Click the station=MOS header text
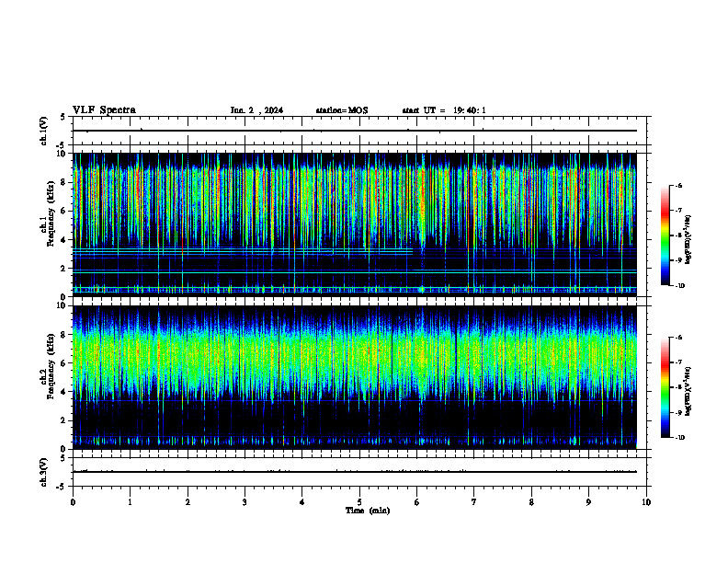 pyautogui.click(x=342, y=110)
